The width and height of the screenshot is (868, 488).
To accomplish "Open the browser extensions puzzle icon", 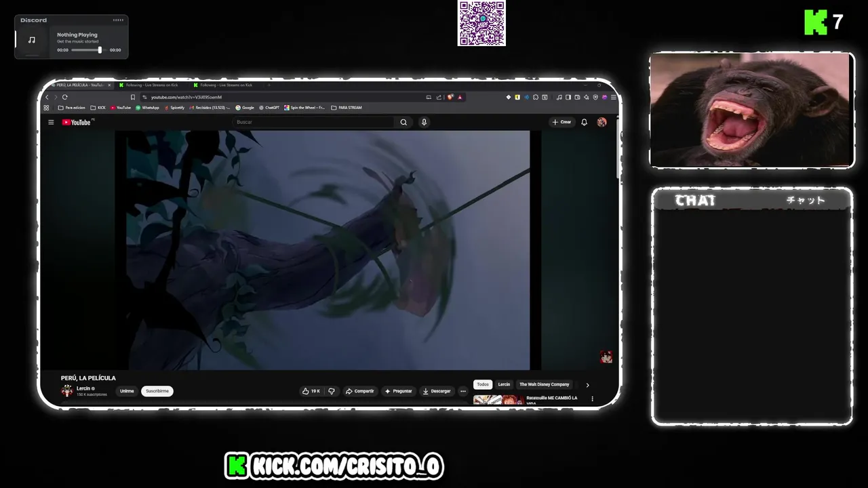I will coord(536,97).
